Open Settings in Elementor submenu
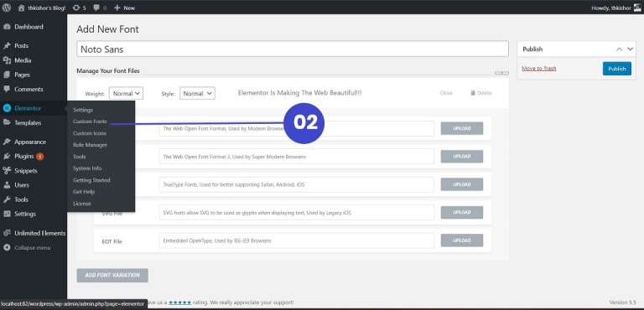The width and height of the screenshot is (644, 310). 83,110
